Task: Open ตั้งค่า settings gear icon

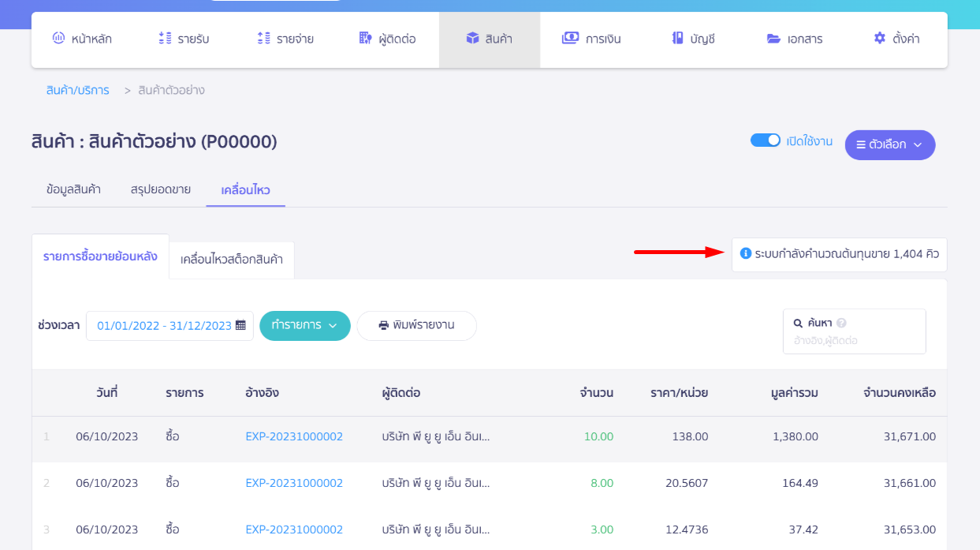Action: [880, 38]
